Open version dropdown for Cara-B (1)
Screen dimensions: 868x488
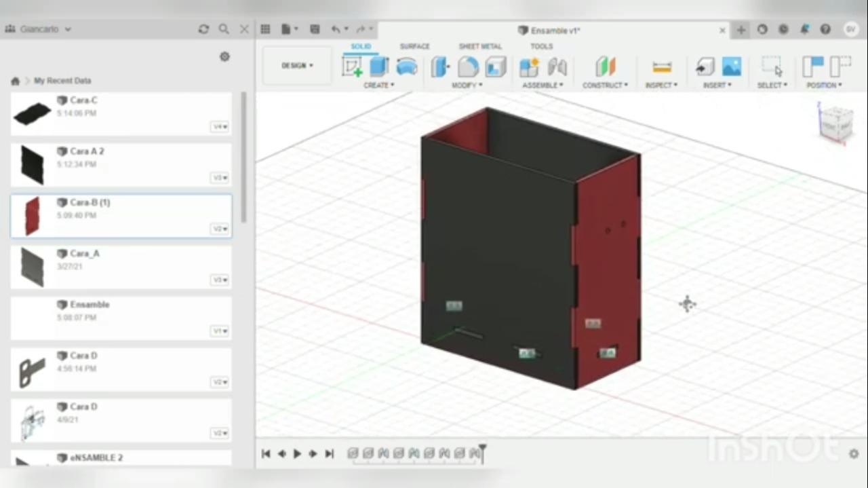[220, 229]
